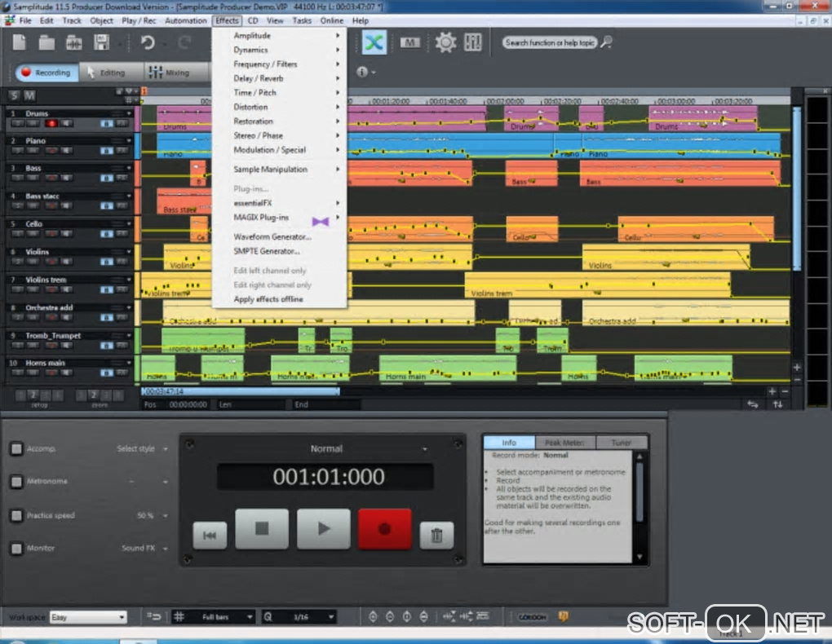The height and width of the screenshot is (644, 832).
Task: Click the global Mute M button above tracks
Action: [29, 96]
